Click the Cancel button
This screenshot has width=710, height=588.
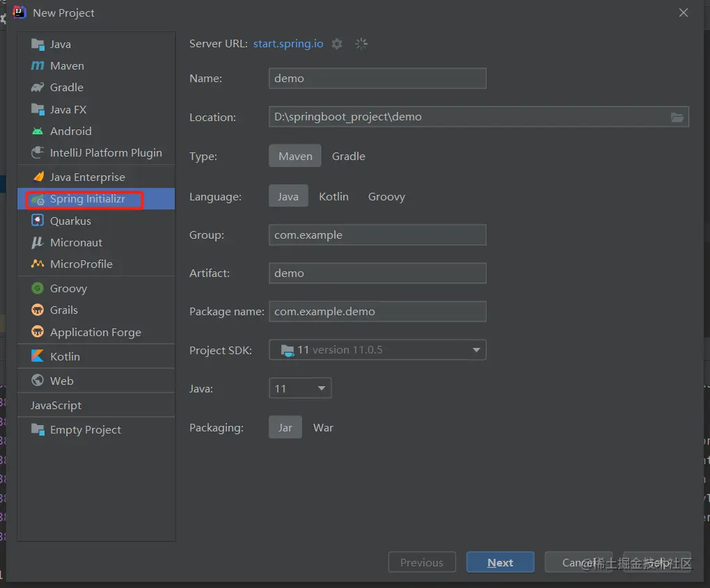578,562
